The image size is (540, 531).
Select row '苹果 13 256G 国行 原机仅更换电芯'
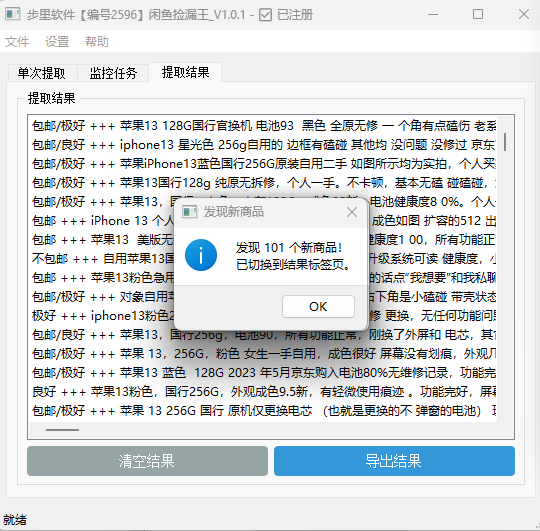[264, 410]
